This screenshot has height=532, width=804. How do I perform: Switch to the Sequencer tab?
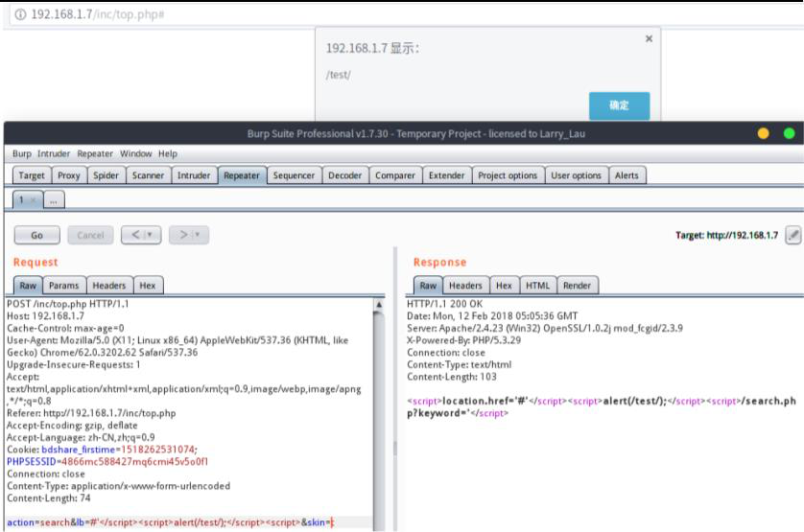pyautogui.click(x=294, y=175)
